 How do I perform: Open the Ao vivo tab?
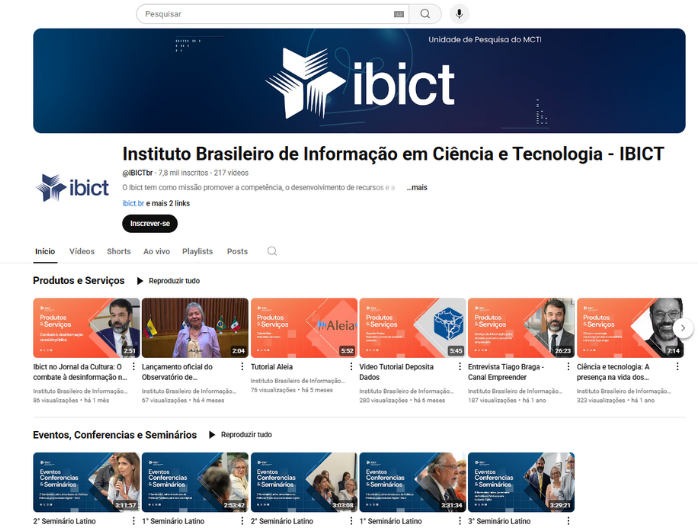157,251
